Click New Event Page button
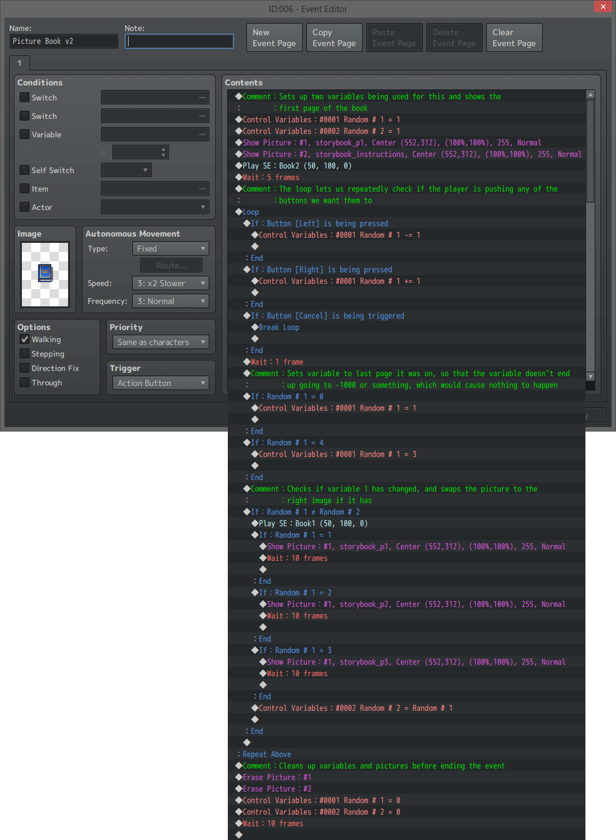 click(x=275, y=38)
